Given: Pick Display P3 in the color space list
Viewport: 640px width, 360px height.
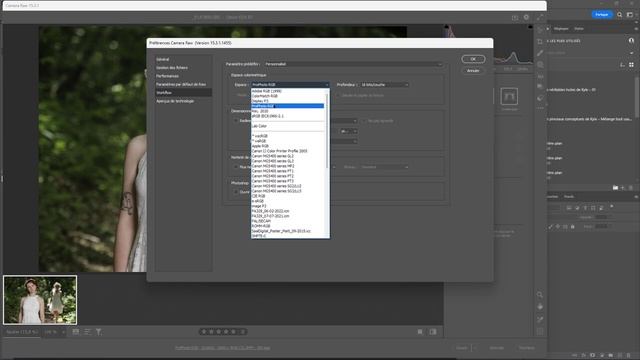Looking at the screenshot, I should (260, 101).
